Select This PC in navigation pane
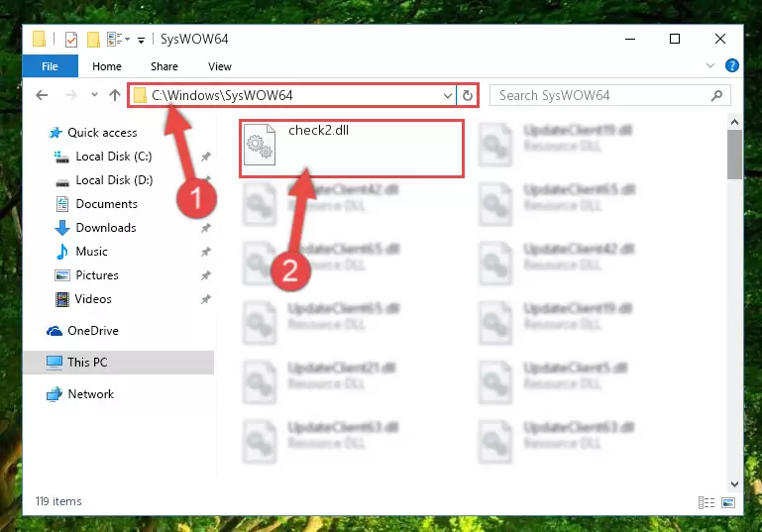The width and height of the screenshot is (762, 532). point(87,363)
